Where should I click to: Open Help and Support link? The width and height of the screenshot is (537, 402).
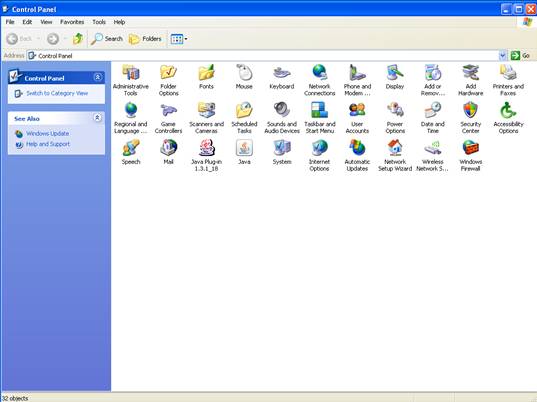tap(48, 144)
